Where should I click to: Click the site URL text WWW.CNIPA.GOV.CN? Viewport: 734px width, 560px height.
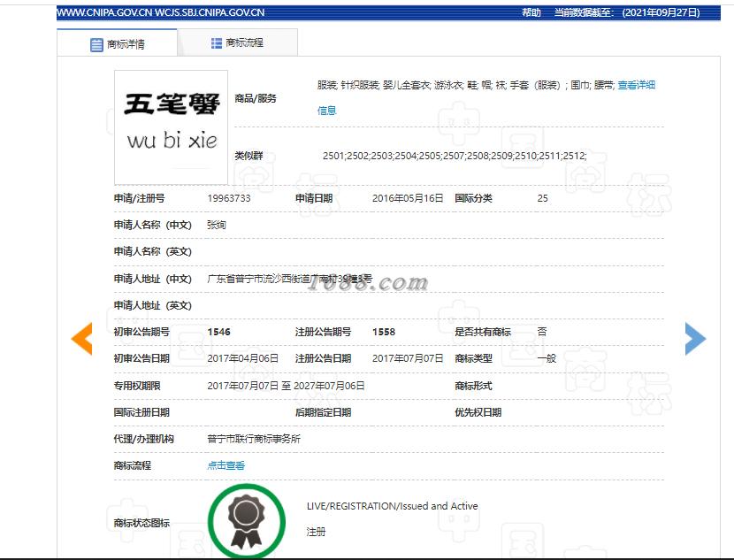pyautogui.click(x=104, y=12)
